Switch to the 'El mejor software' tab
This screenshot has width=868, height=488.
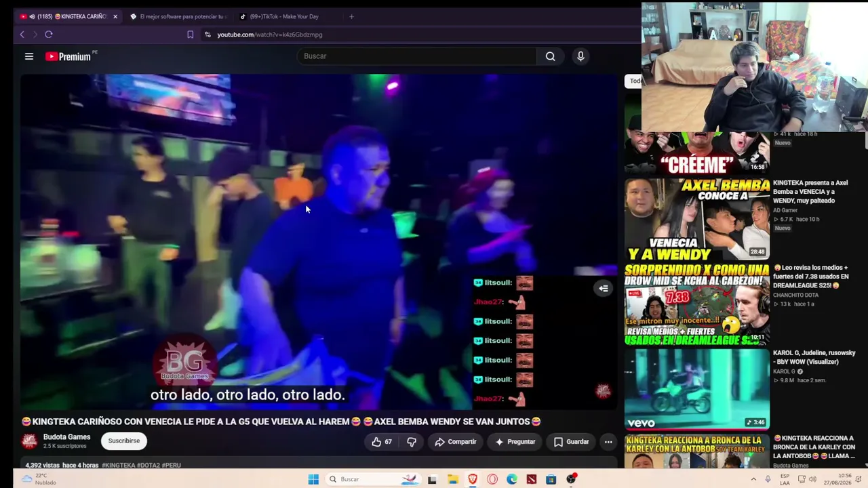pos(178,16)
